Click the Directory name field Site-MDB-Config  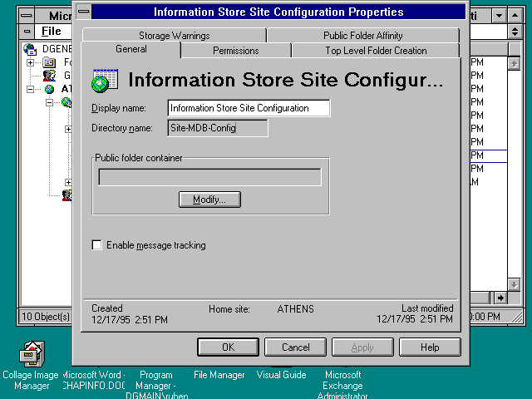click(218, 128)
